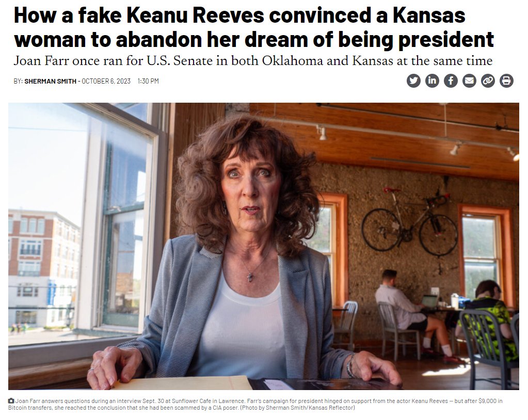The width and height of the screenshot is (528, 420).
Task: Select the Joan Farr U.S. Senate subheading
Action: [x=253, y=61]
